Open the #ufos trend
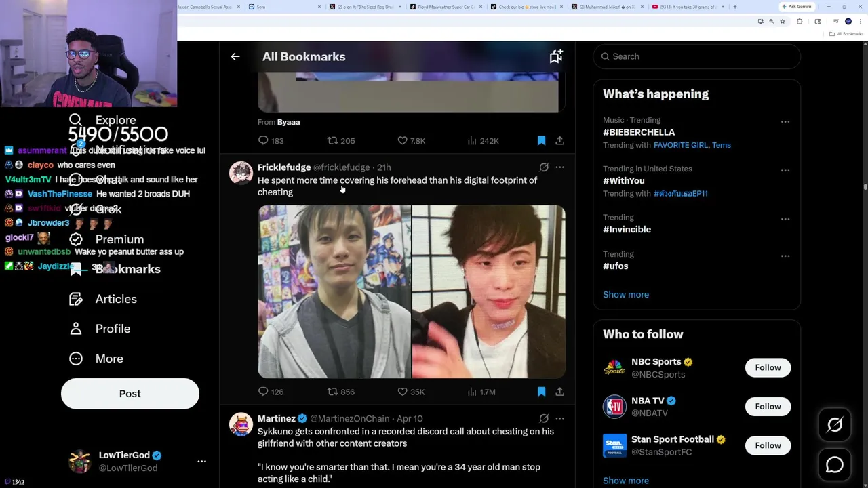Image resolution: width=868 pixels, height=488 pixels. pyautogui.click(x=616, y=266)
